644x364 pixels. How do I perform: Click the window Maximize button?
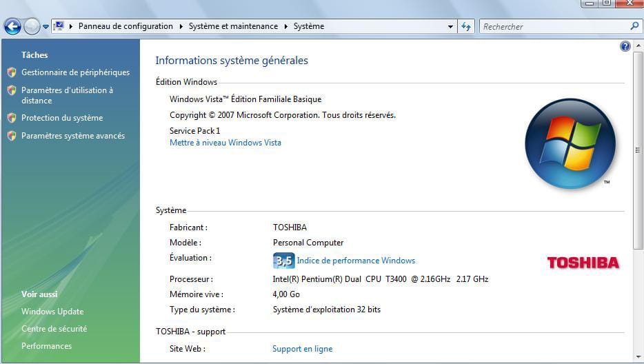click(x=607, y=3)
